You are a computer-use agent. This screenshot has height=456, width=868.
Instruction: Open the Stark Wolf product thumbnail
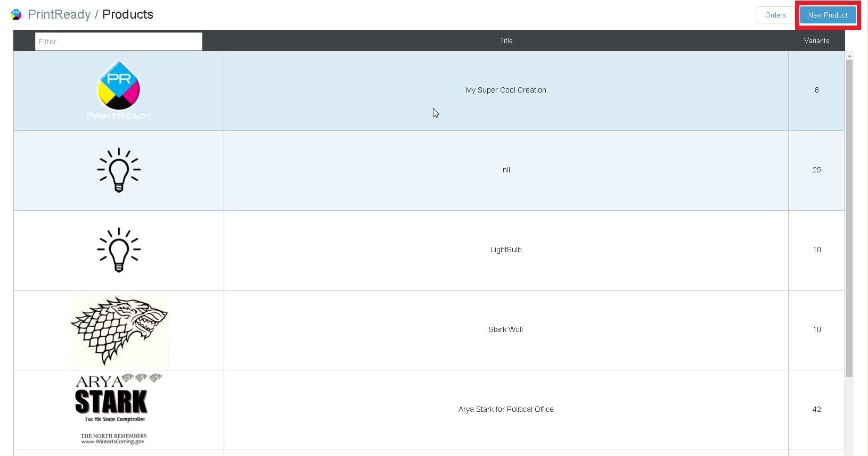[119, 330]
